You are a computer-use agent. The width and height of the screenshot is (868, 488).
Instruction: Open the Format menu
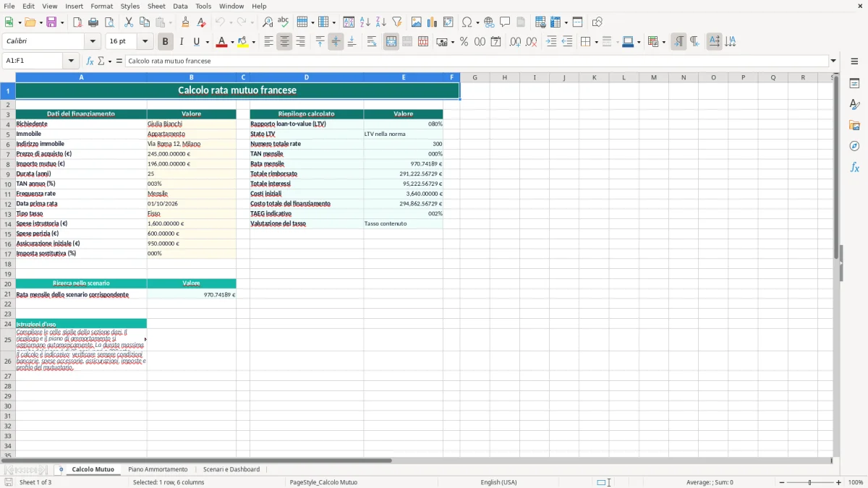pyautogui.click(x=102, y=6)
